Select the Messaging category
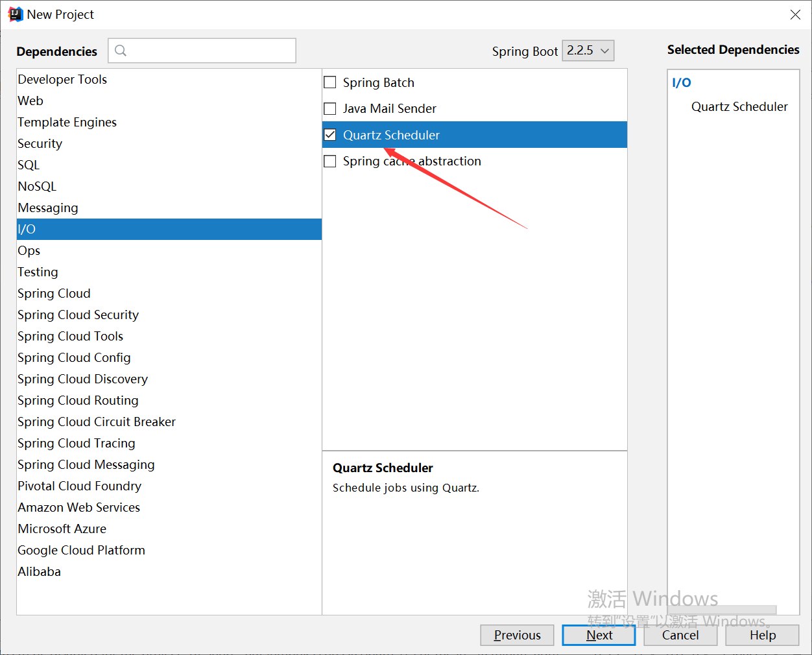Screen dimensions: 812x655 tap(48, 208)
